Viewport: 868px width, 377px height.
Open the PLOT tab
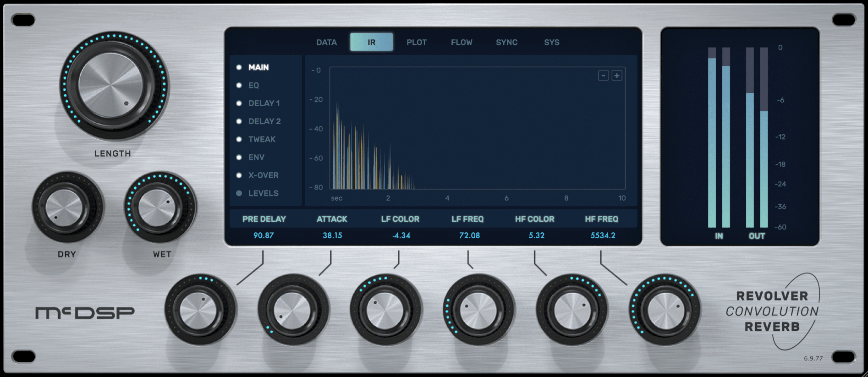(x=417, y=42)
